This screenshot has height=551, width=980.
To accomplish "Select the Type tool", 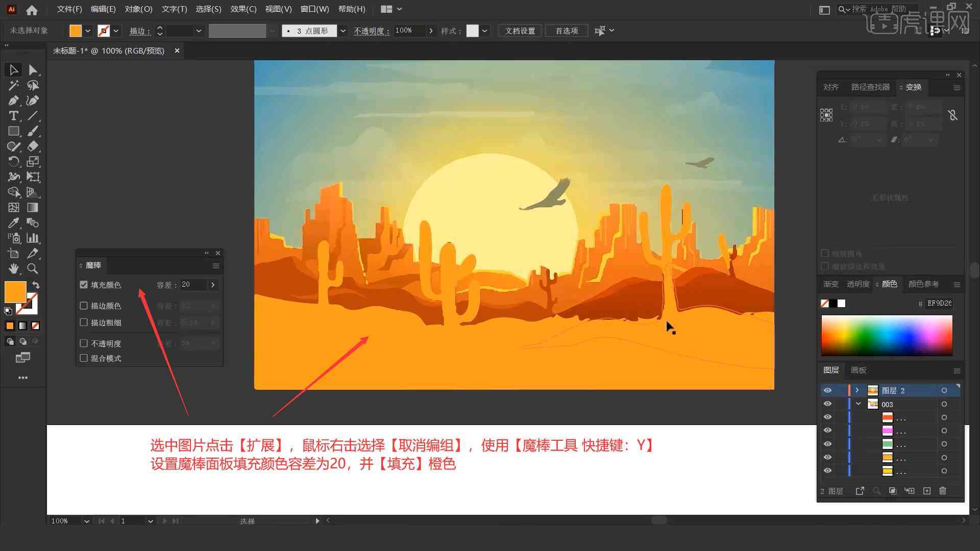I will [x=12, y=116].
